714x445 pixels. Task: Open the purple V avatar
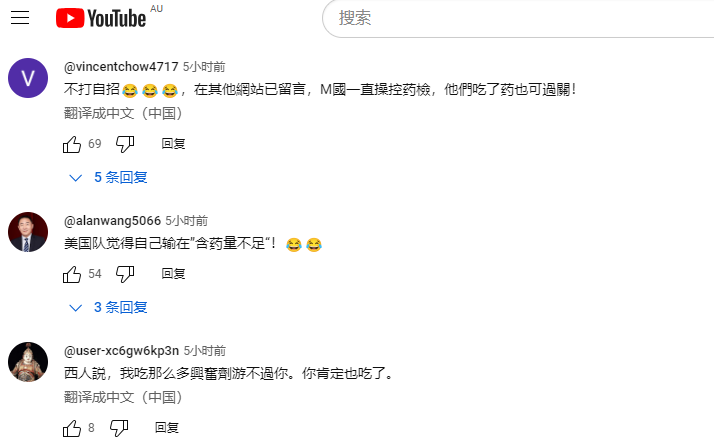tap(28, 78)
